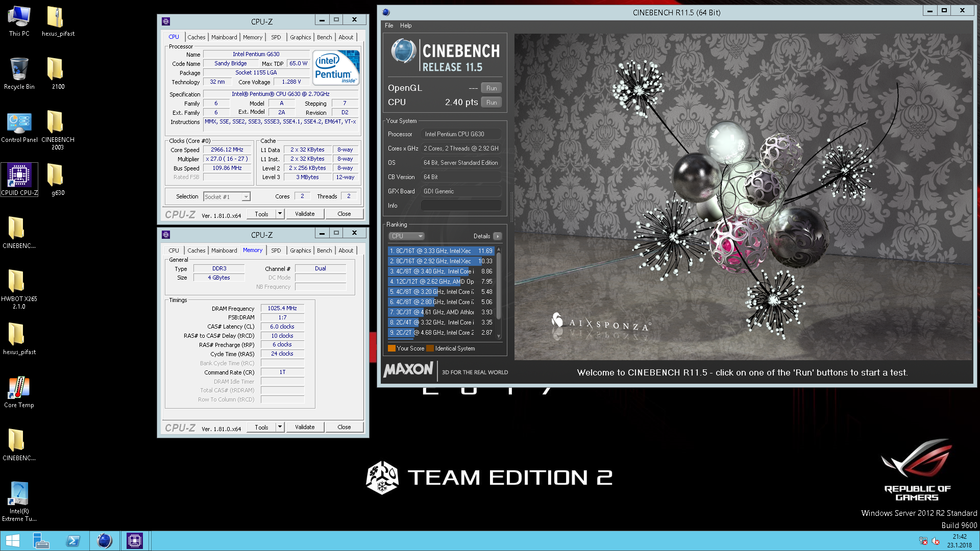Click the Your Score orange swatch
980x551 pixels.
point(391,348)
